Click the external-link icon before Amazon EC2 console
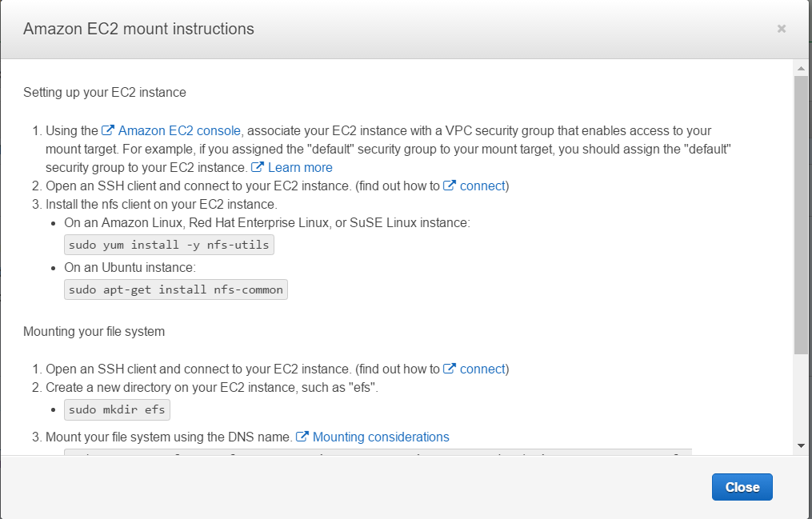812x519 pixels. pyautogui.click(x=108, y=130)
